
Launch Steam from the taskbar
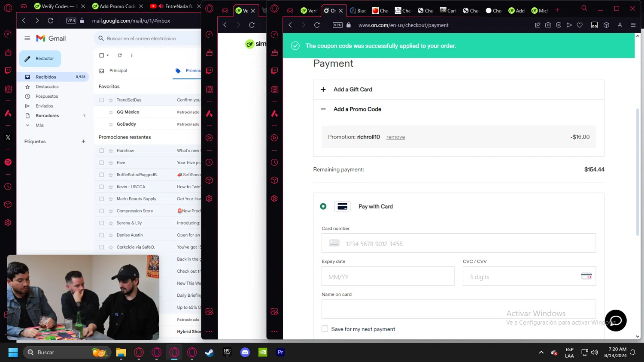209,352
